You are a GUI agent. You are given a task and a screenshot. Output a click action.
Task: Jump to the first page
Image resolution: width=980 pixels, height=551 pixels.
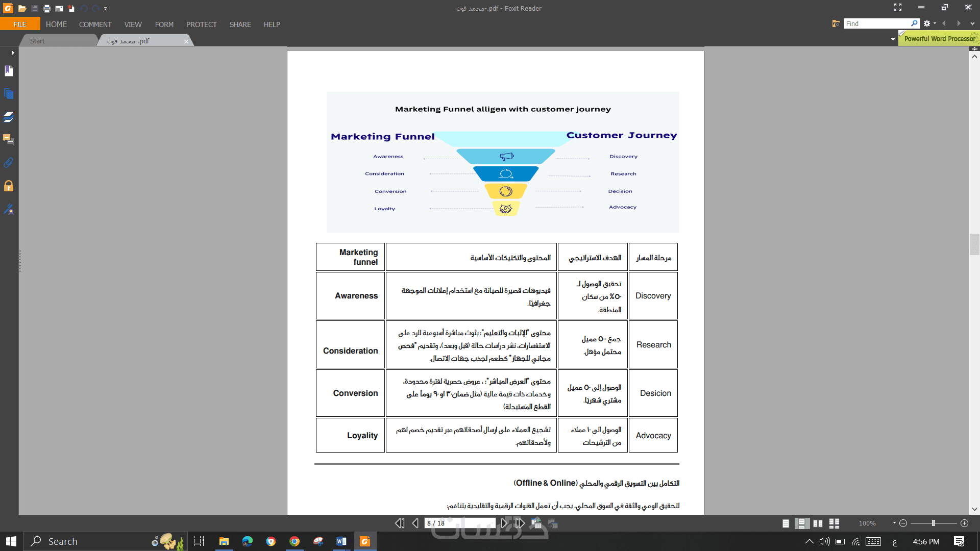(400, 523)
